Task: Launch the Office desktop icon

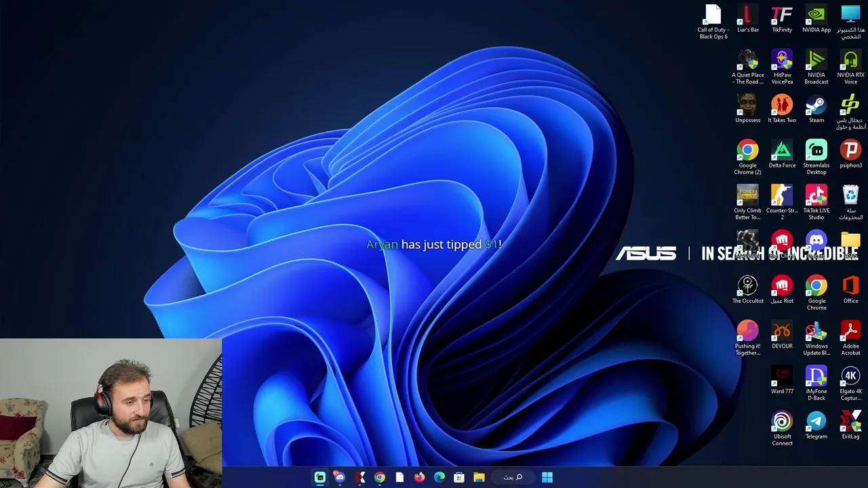Action: click(x=850, y=290)
